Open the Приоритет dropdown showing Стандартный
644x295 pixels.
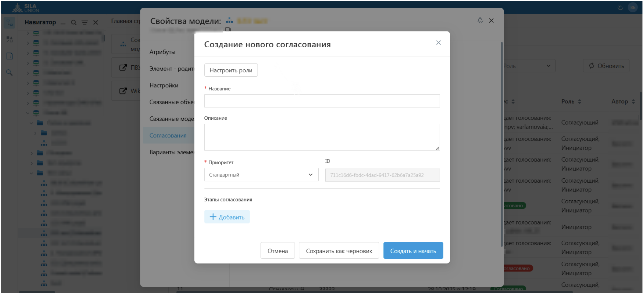click(261, 175)
